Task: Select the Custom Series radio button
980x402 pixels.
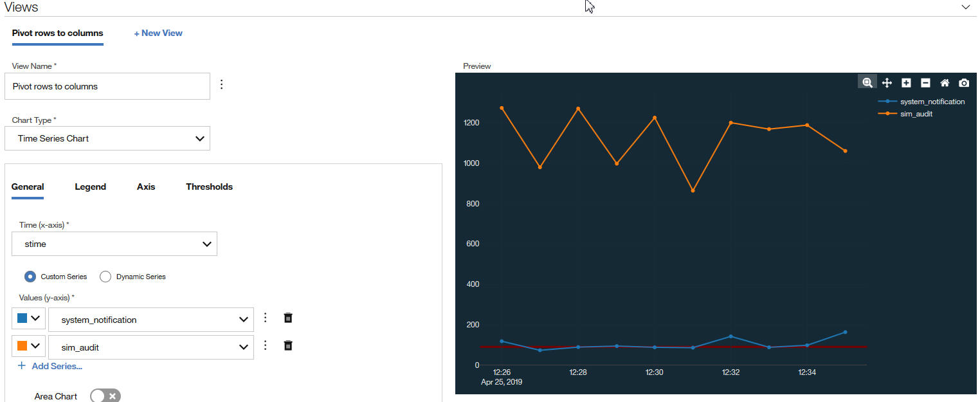Action: tap(30, 277)
